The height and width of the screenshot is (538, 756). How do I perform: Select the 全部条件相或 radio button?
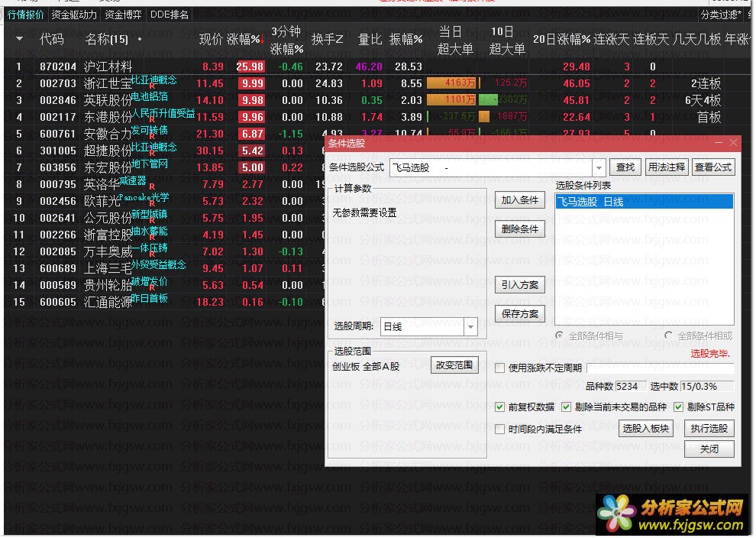click(668, 335)
